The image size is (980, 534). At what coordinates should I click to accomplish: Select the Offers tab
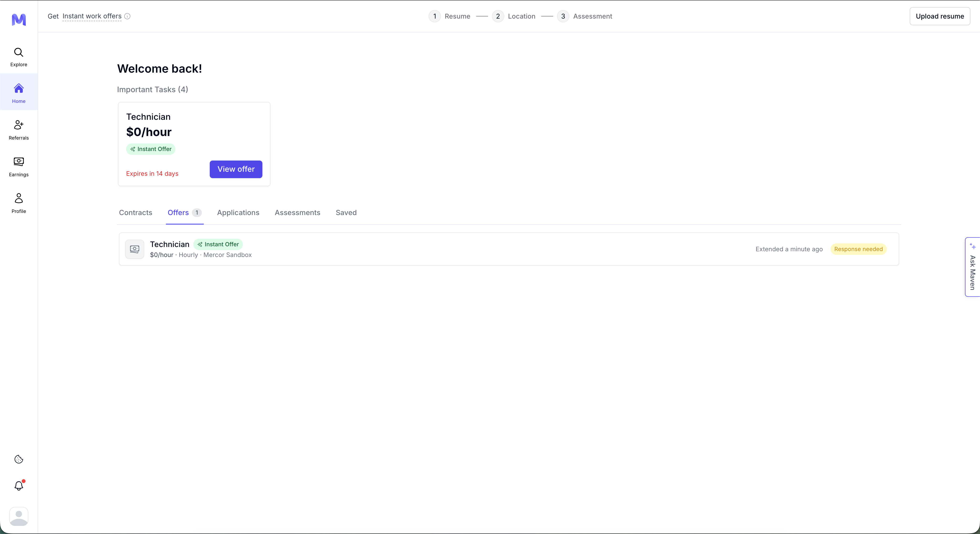point(184,212)
